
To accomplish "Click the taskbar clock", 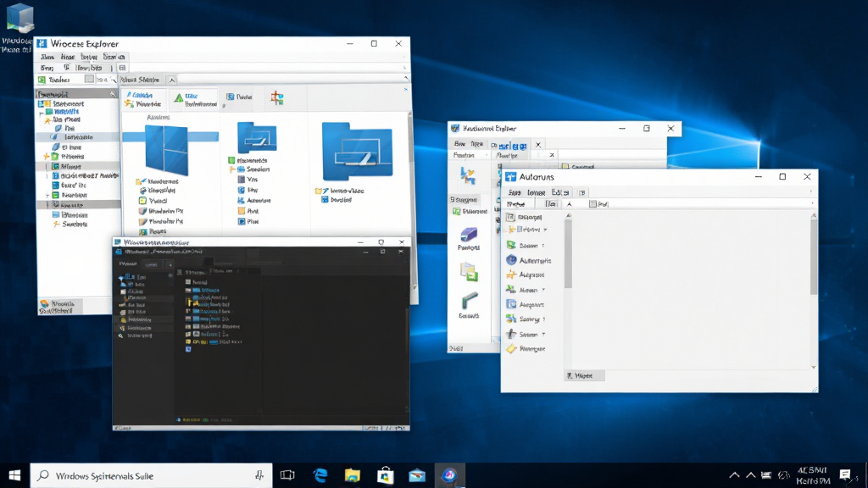I will coord(813,475).
